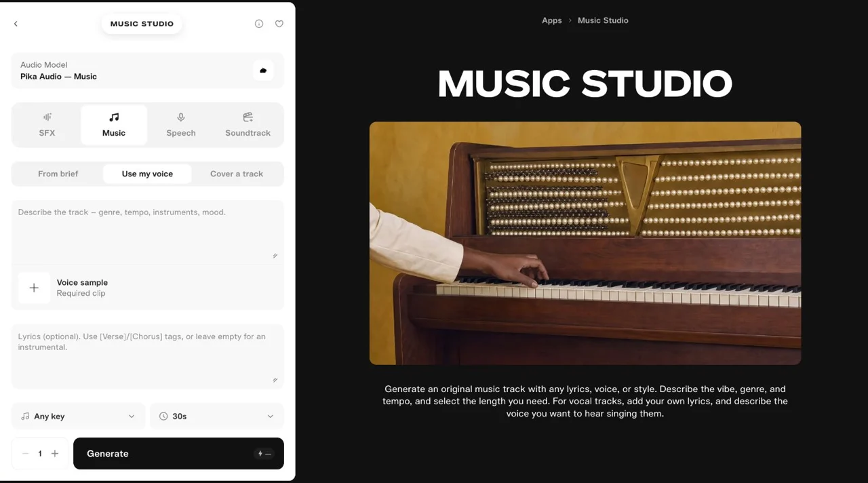Click the piano preview image

click(585, 244)
